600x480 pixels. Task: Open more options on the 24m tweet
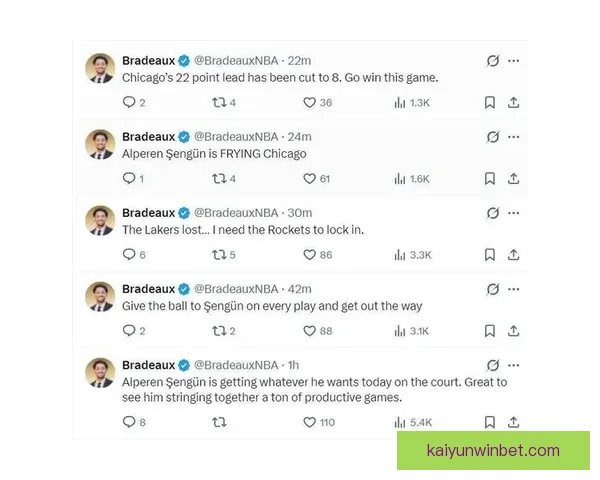(514, 137)
